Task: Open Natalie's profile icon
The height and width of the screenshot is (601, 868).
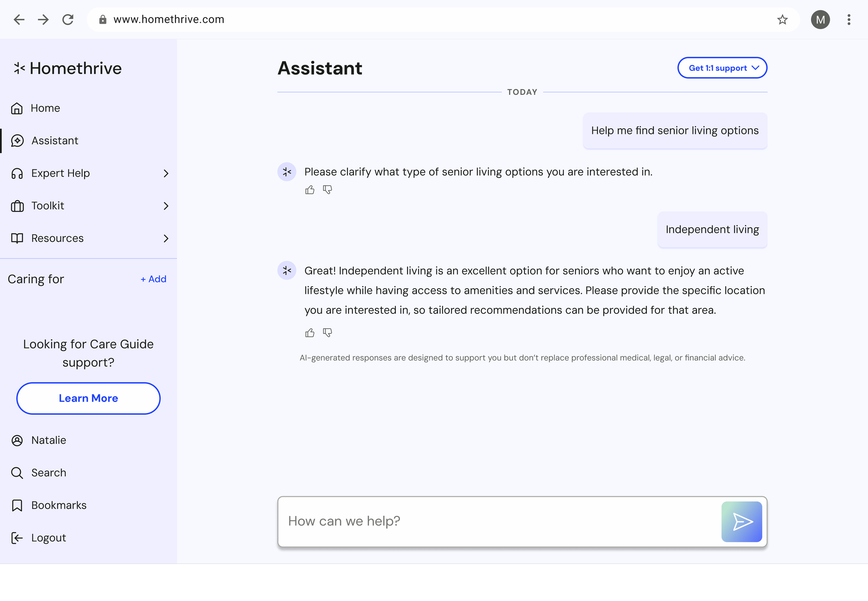Action: pyautogui.click(x=17, y=440)
